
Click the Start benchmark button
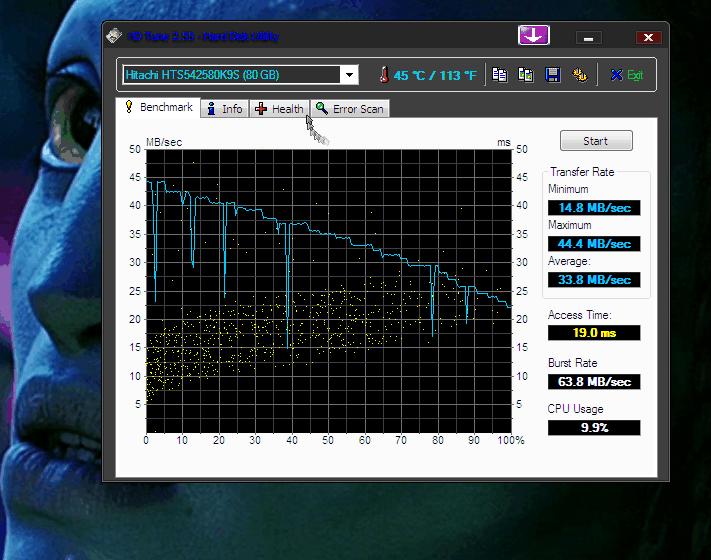(x=596, y=141)
